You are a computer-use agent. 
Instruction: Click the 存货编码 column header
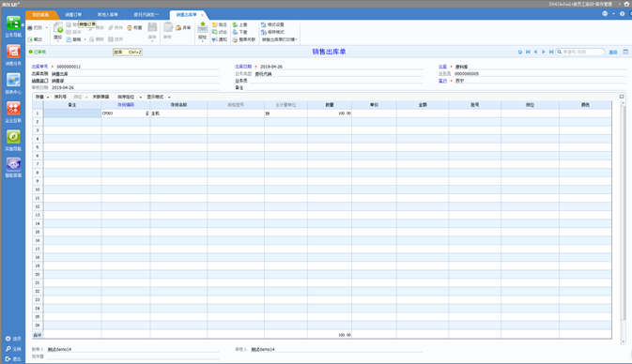(126, 105)
